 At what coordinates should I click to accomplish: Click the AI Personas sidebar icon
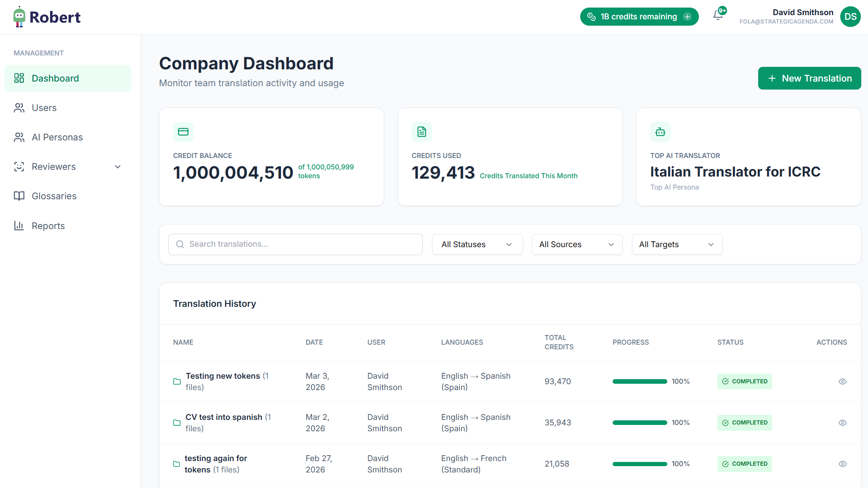(19, 137)
